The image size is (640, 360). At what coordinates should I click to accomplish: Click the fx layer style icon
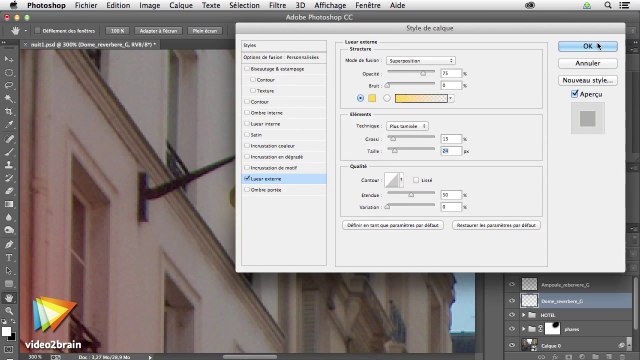coord(555,357)
